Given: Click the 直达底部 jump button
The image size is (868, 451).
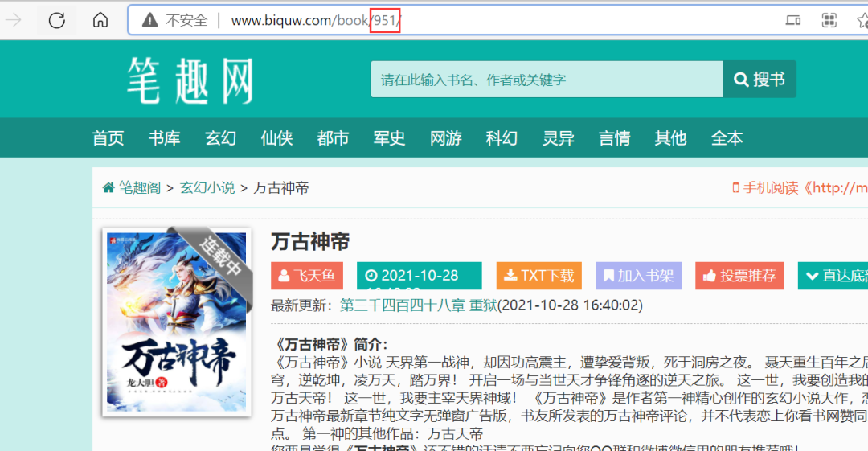Looking at the screenshot, I should (833, 276).
